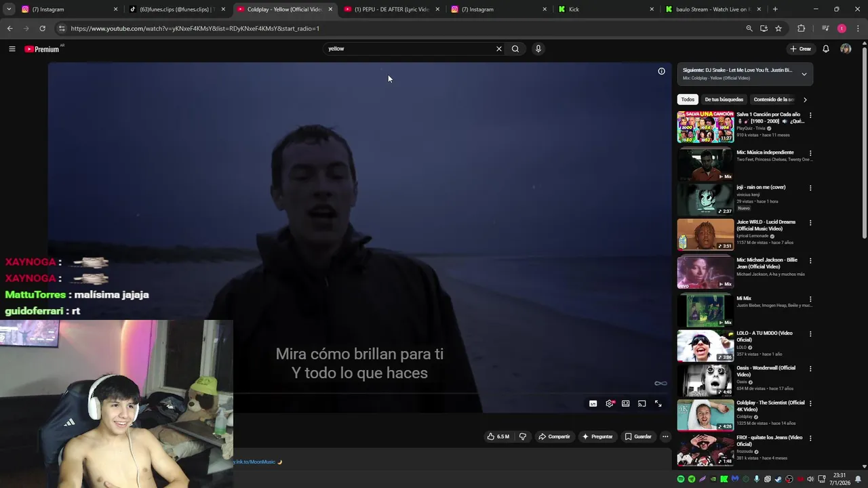This screenshot has width=868, height=488.
Task: Select 'Contenido de la se...' chip
Action: [774, 100]
